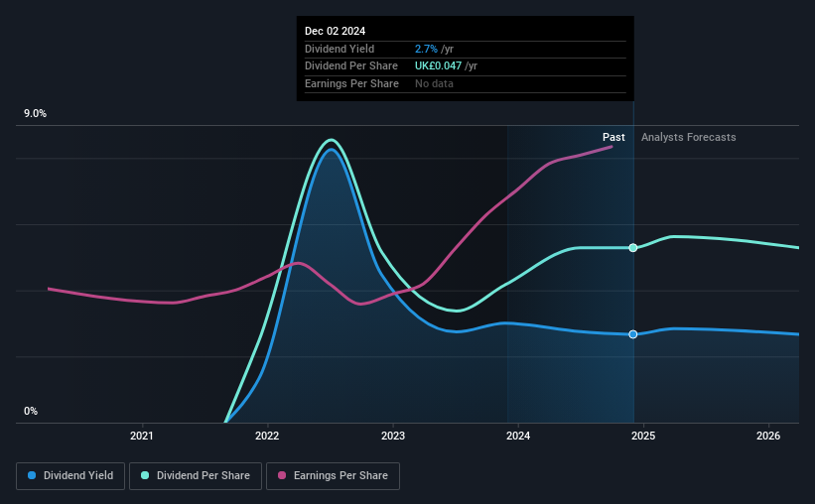The image size is (815, 504).
Task: Click the 2025 x-axis label
Action: [x=643, y=436]
